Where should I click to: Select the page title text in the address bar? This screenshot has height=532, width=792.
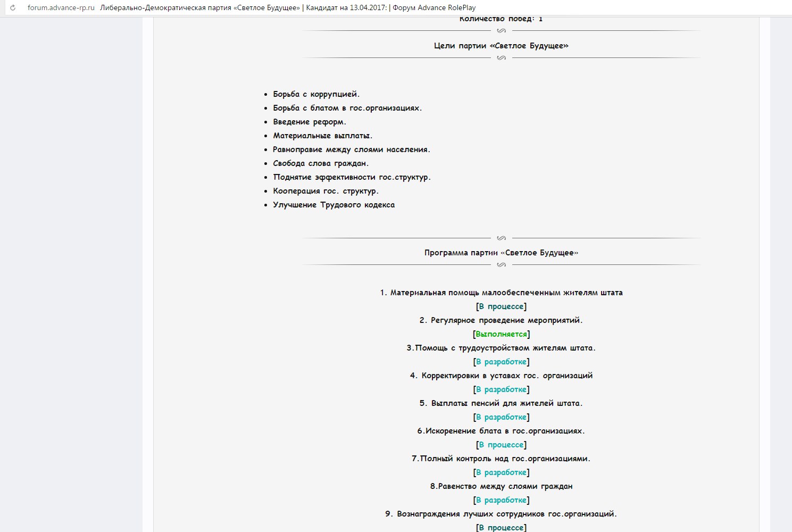(288, 8)
